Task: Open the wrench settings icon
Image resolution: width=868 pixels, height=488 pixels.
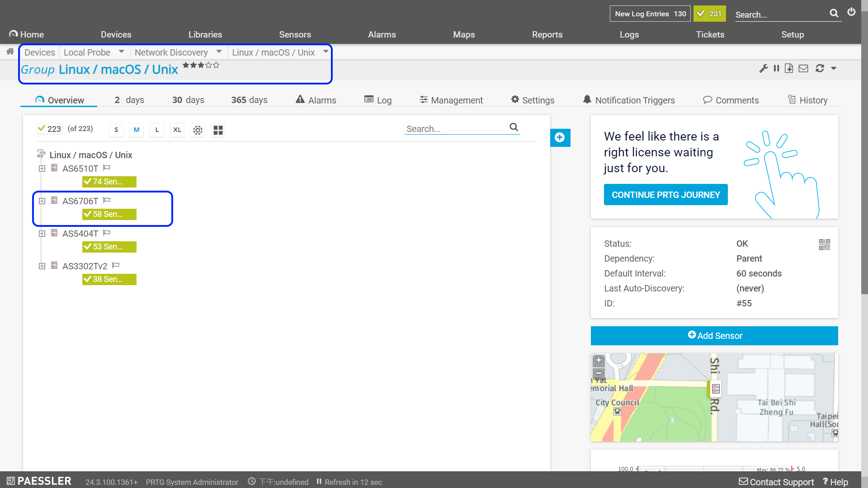Action: click(x=764, y=68)
